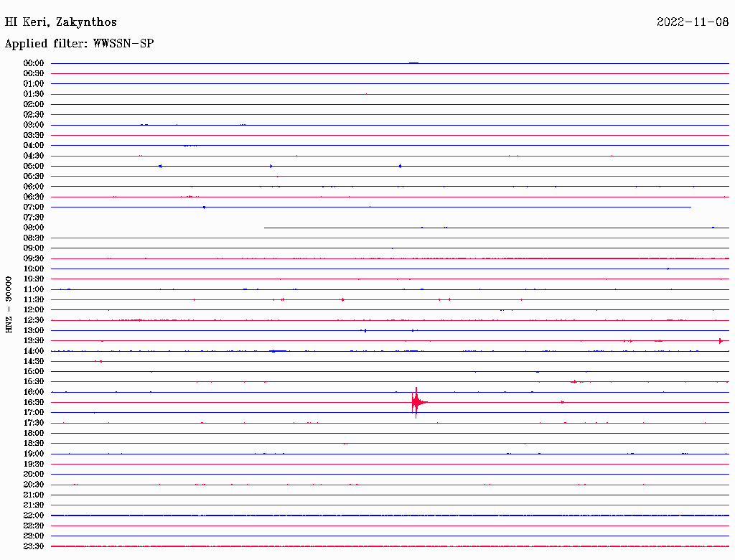
Task: Click the 10:00 time label
Action: [34, 269]
